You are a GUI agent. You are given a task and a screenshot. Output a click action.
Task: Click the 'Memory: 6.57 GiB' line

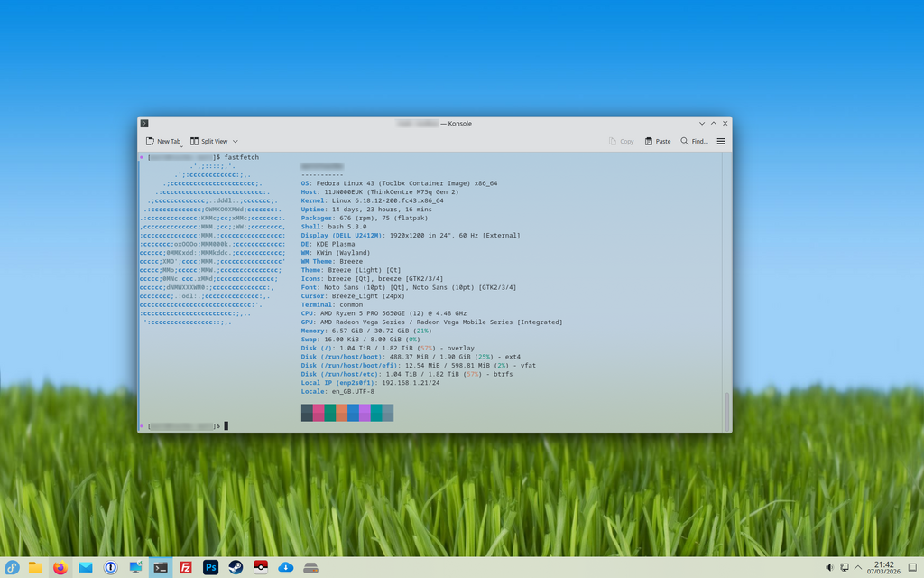pos(366,331)
